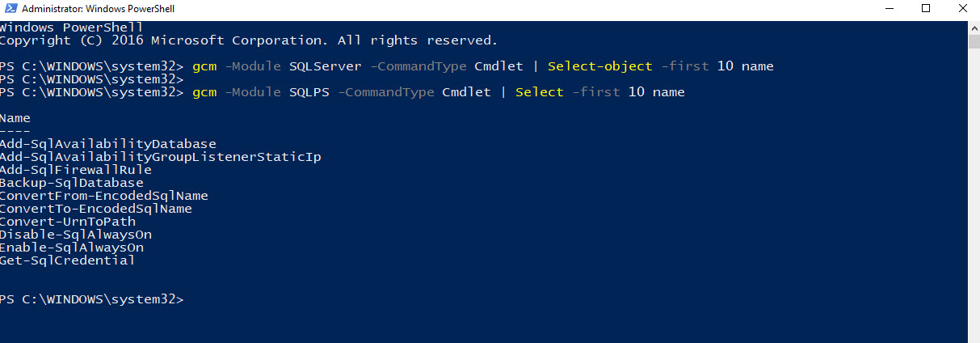Click the PowerShell icon in title bar
Screen dimensions: 980x343
tap(9, 10)
